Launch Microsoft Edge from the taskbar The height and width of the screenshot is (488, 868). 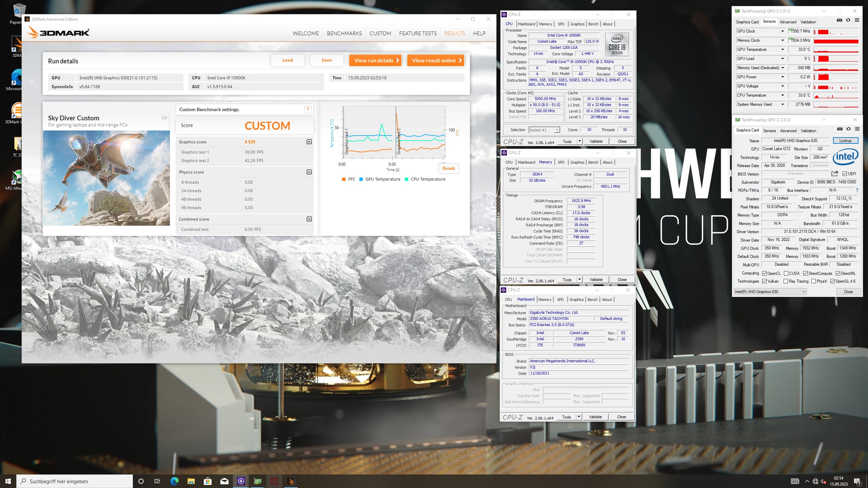point(174,481)
